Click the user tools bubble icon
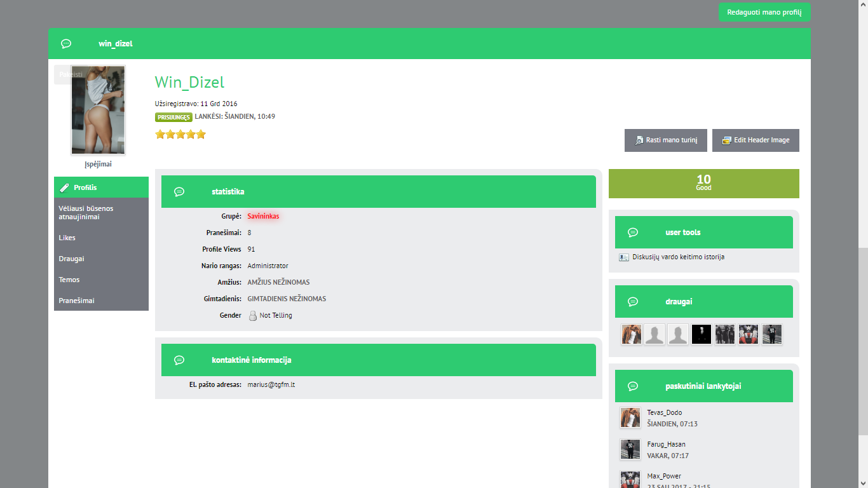868x488 pixels. (633, 233)
